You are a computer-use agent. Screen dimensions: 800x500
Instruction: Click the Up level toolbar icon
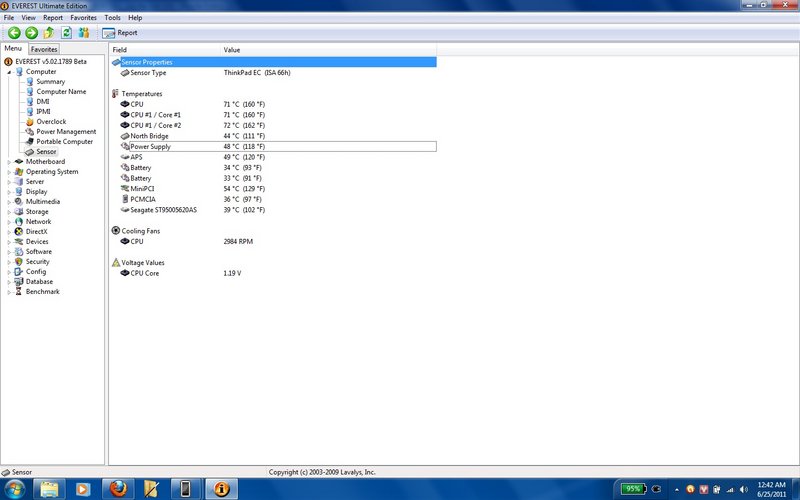pyautogui.click(x=49, y=33)
